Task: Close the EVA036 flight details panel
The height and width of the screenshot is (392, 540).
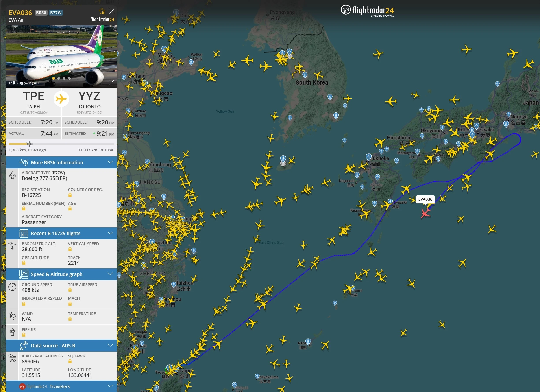Action: [x=111, y=11]
